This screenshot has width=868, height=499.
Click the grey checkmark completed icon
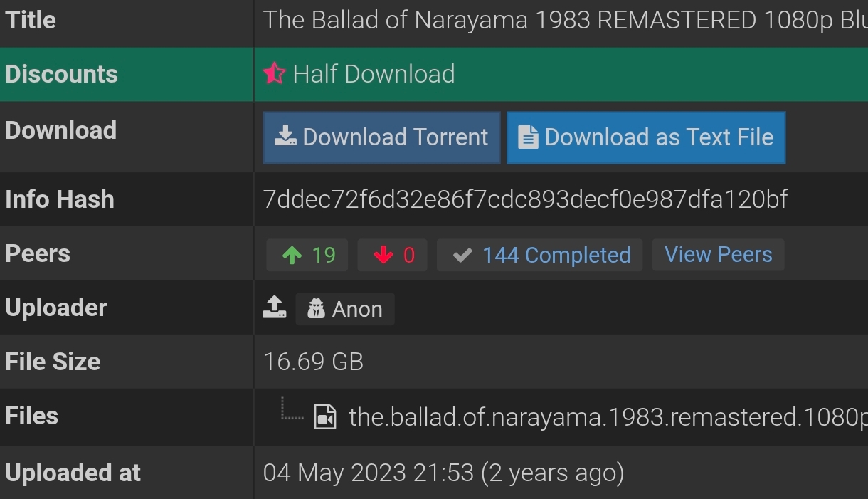pos(462,255)
